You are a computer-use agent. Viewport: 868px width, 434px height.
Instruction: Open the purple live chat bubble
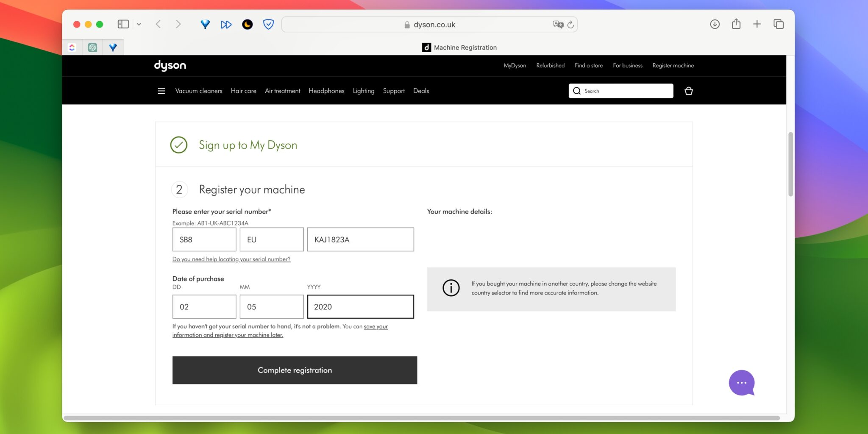coord(742,383)
